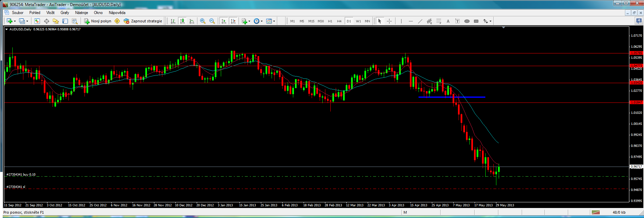Screen dimensions: 644x218
Task: Open the Data Window crosshair icon
Action: [x=46, y=21]
